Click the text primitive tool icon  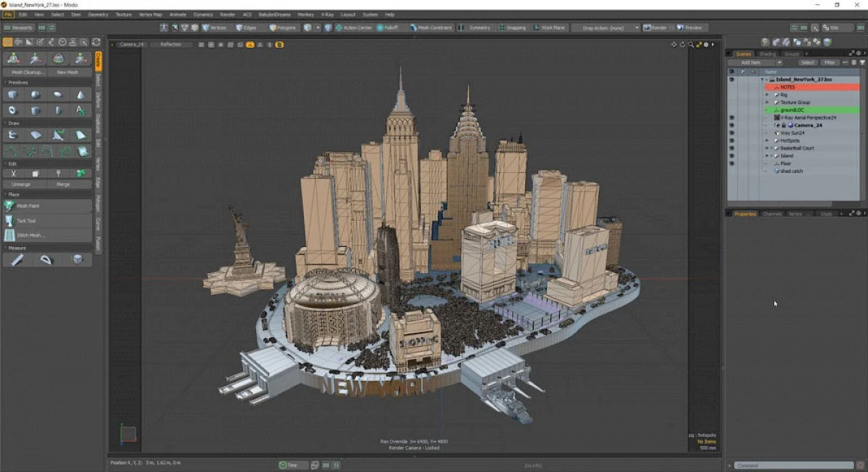(x=80, y=111)
